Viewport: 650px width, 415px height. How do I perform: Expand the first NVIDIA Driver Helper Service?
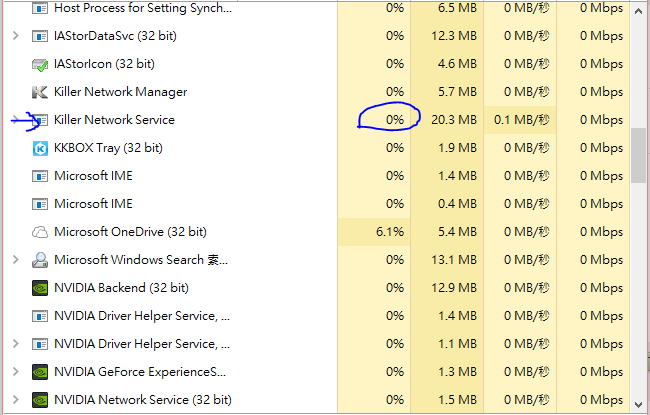point(15,316)
